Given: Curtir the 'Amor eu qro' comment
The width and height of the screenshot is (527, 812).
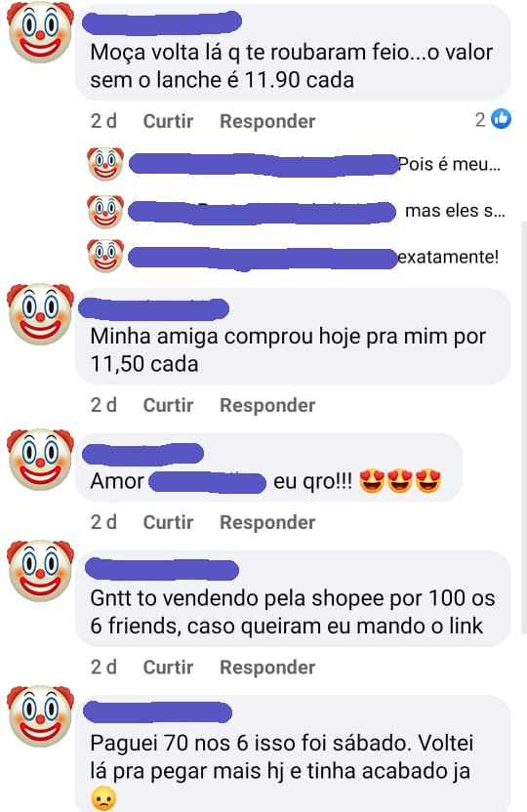Looking at the screenshot, I should coord(168,522).
